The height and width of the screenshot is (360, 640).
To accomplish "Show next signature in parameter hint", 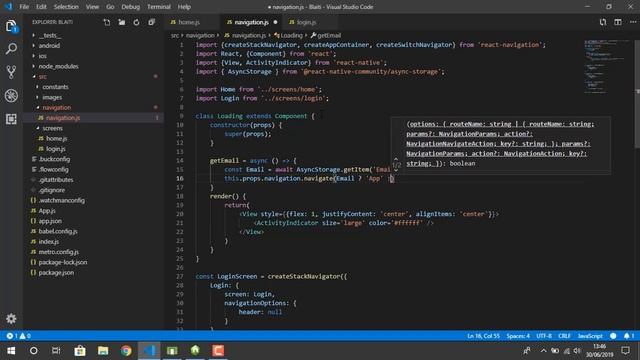I will tap(396, 170).
